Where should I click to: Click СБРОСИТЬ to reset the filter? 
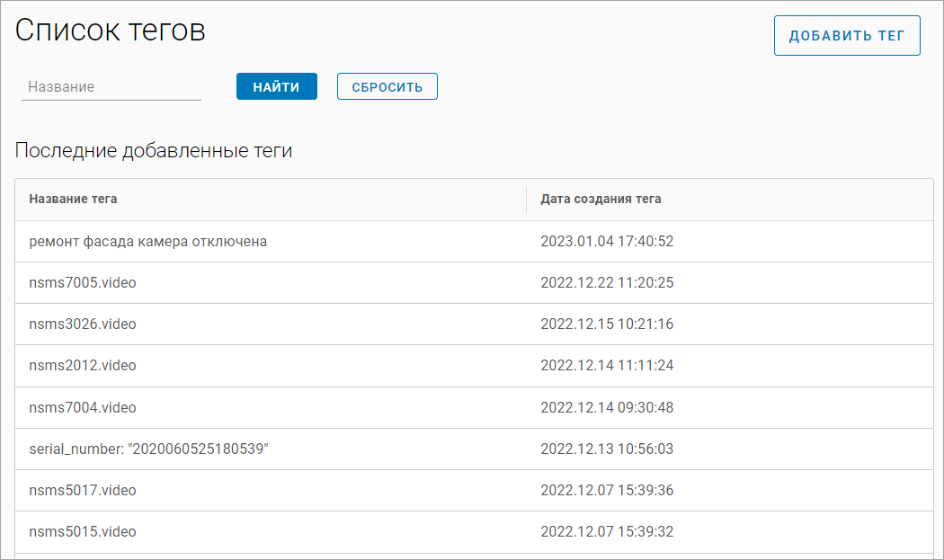click(x=387, y=87)
